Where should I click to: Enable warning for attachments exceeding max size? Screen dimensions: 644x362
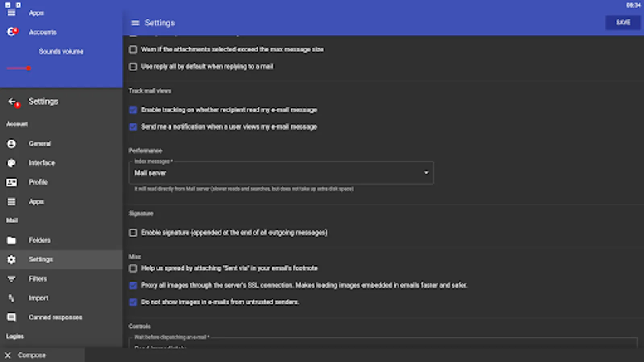[133, 49]
